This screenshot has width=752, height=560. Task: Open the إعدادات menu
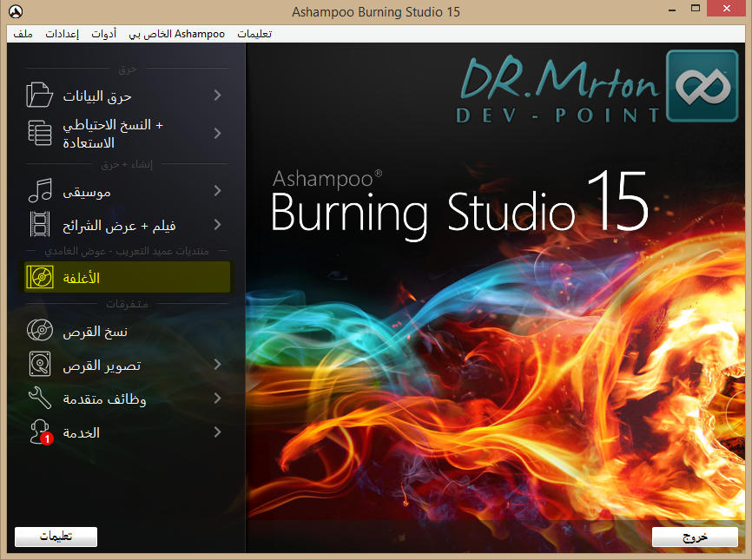(x=62, y=34)
